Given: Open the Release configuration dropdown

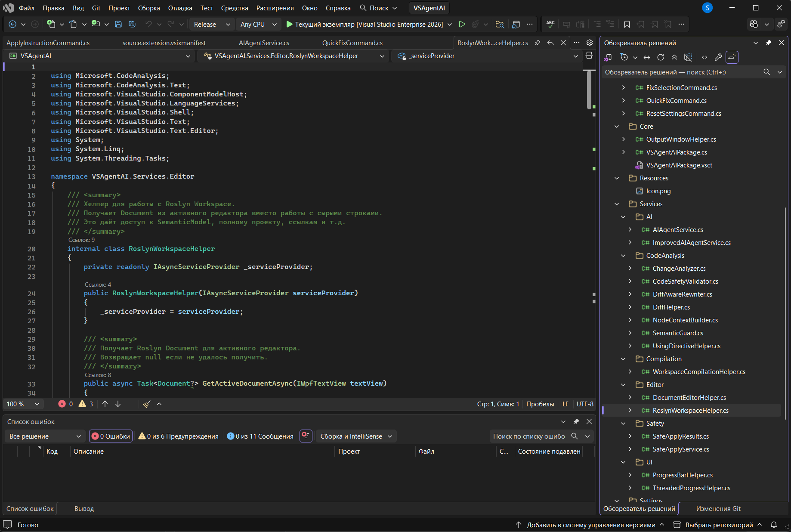Looking at the screenshot, I should pos(212,25).
